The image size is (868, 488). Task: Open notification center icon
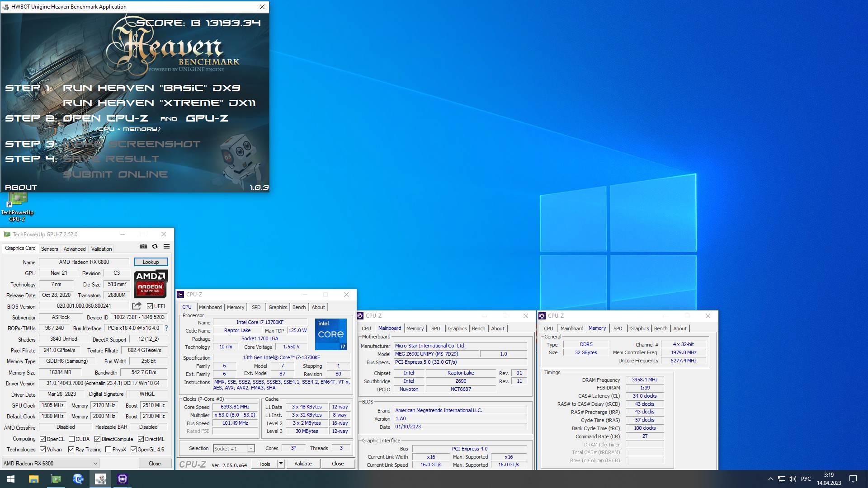[x=853, y=479]
